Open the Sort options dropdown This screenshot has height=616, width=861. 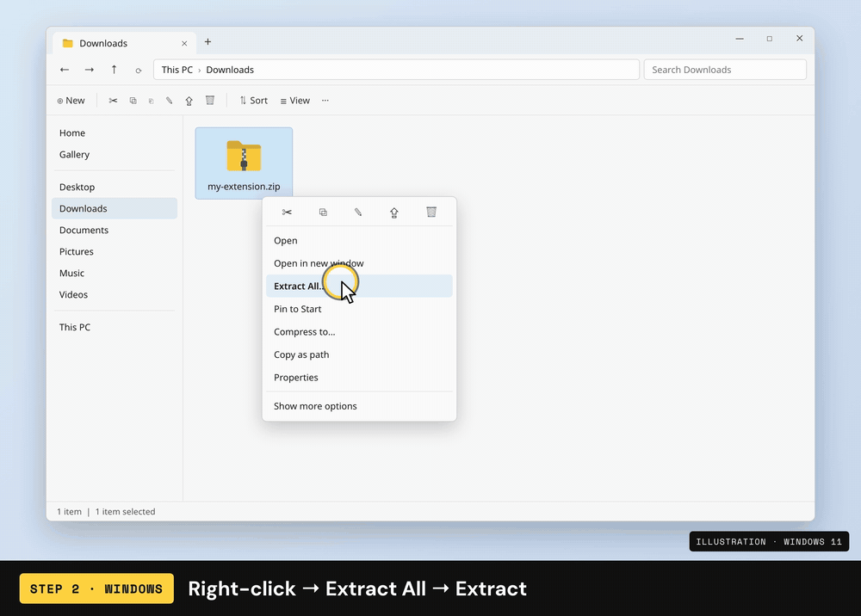coord(254,101)
